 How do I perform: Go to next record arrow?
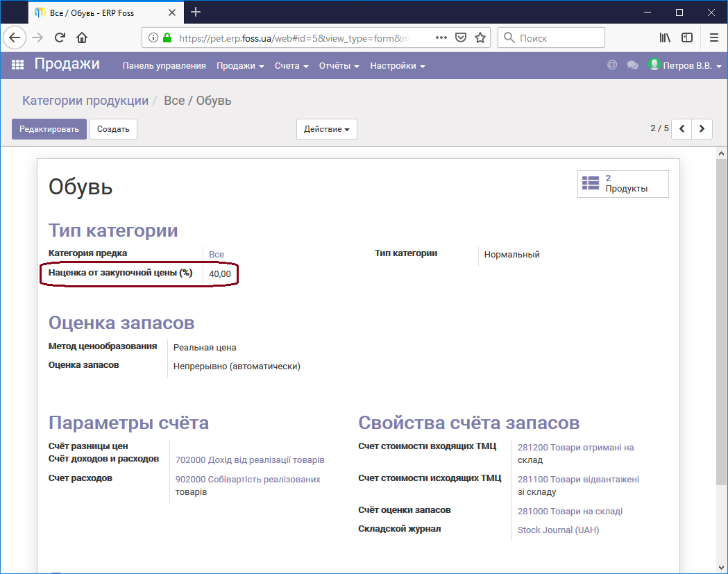(702, 128)
